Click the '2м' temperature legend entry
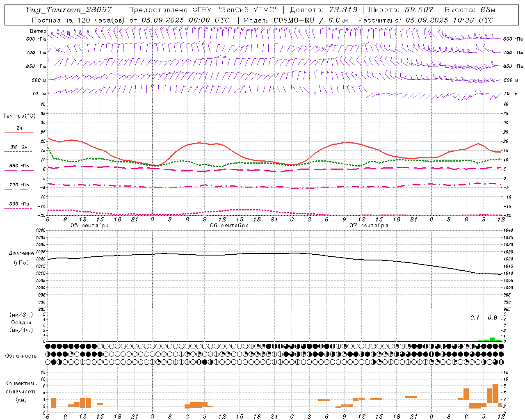Viewport: 525px width, 420px height. pyautogui.click(x=19, y=128)
